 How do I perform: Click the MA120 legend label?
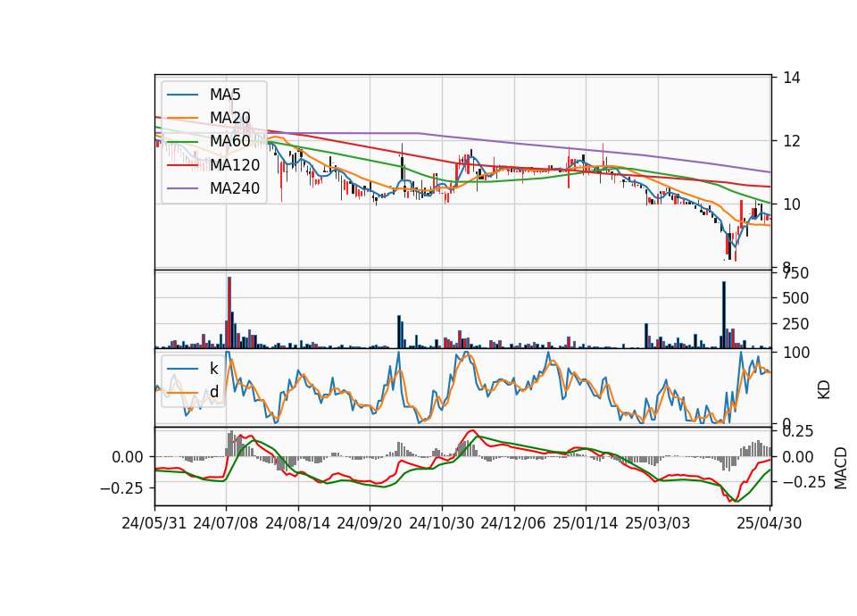[x=235, y=164]
